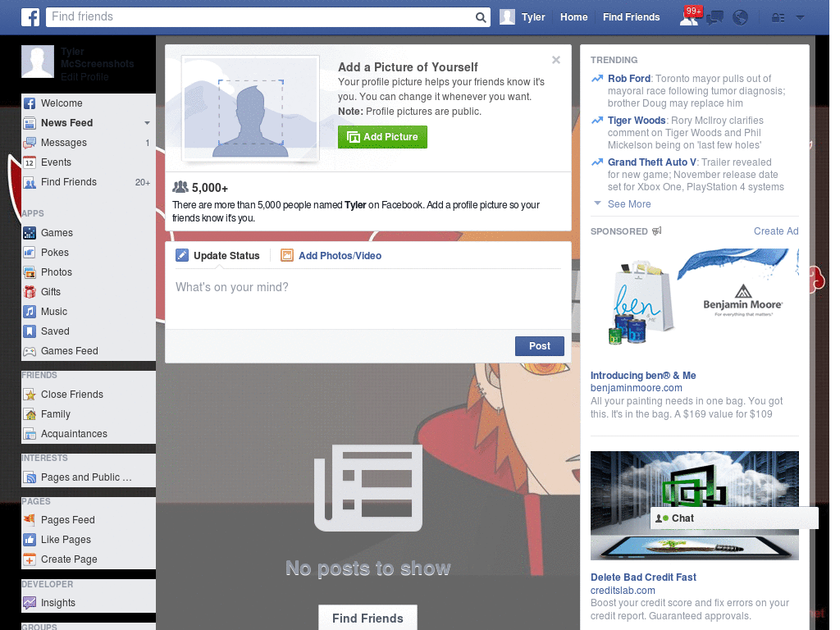The height and width of the screenshot is (630, 840).
Task: Click the search magnifier icon
Action: pos(481,17)
